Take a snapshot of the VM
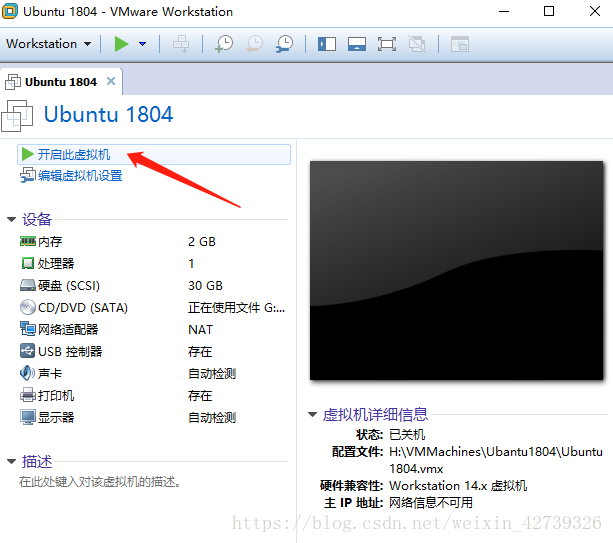This screenshot has width=613, height=543. click(224, 44)
